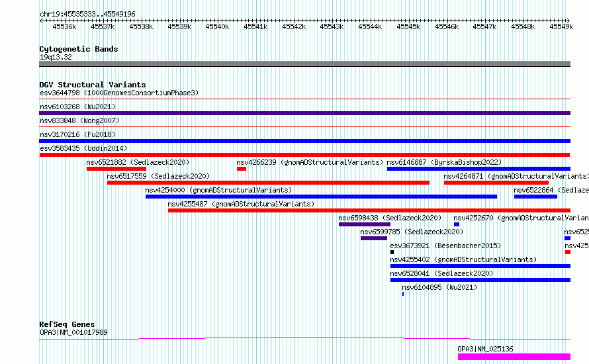Click the OPA3|NM_025136 gene label

pyautogui.click(x=485, y=349)
